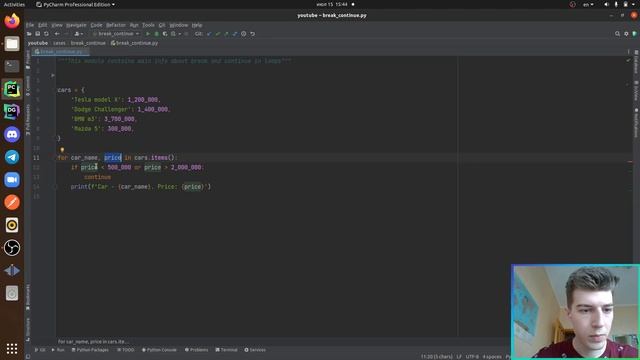The image size is (640, 360).
Task: Open Search Everywhere magnifier icon
Action: [x=617, y=34]
